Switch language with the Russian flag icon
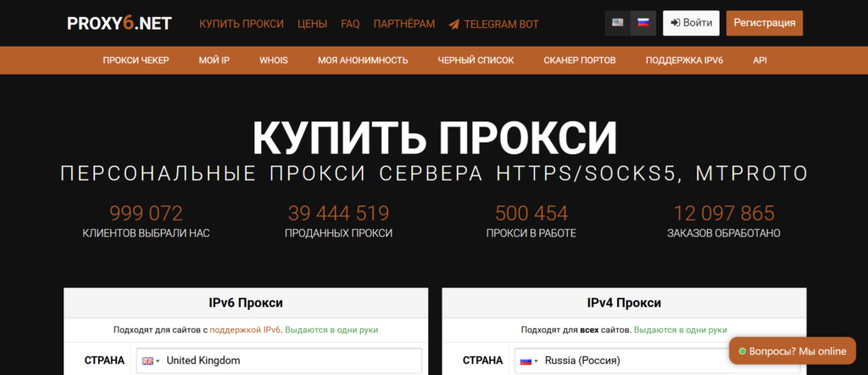The height and width of the screenshot is (375, 868). coord(643,23)
